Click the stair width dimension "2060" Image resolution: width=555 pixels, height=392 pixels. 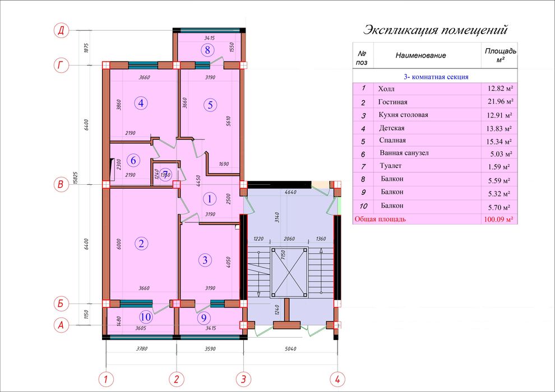point(289,239)
